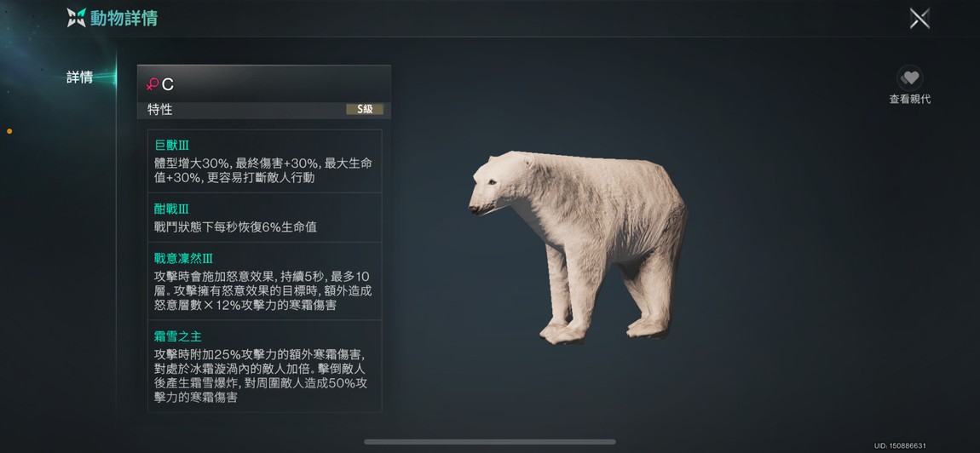Select the 詳情 tab on the left
The image size is (980, 453).
[80, 77]
